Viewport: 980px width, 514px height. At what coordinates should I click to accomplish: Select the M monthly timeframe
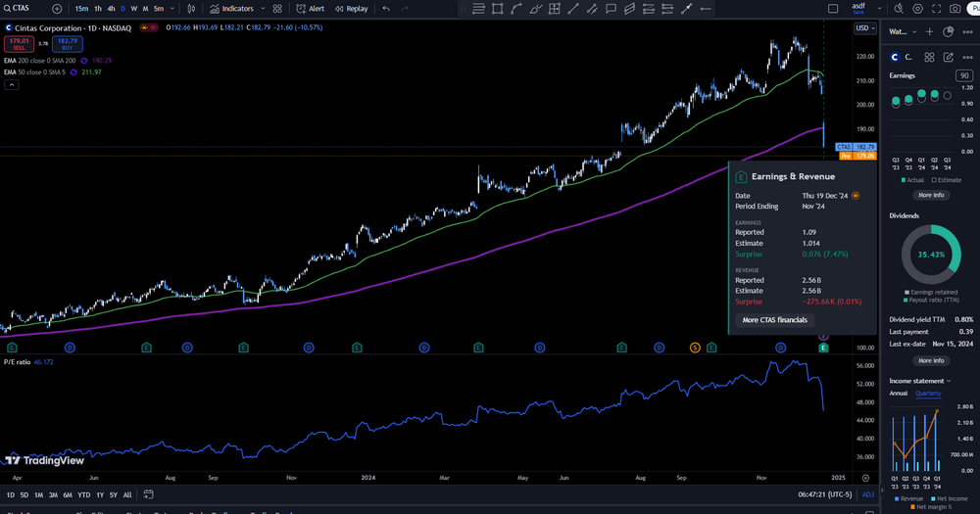click(x=145, y=9)
